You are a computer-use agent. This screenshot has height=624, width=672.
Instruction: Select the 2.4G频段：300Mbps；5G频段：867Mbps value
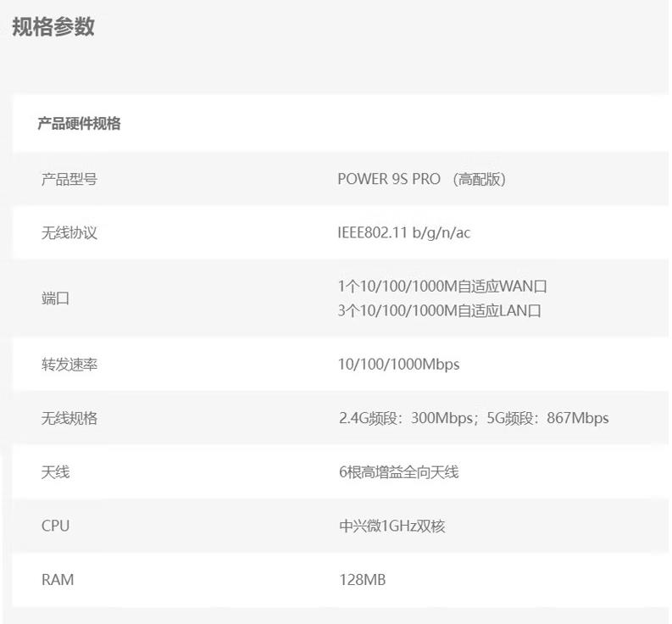coord(474,418)
